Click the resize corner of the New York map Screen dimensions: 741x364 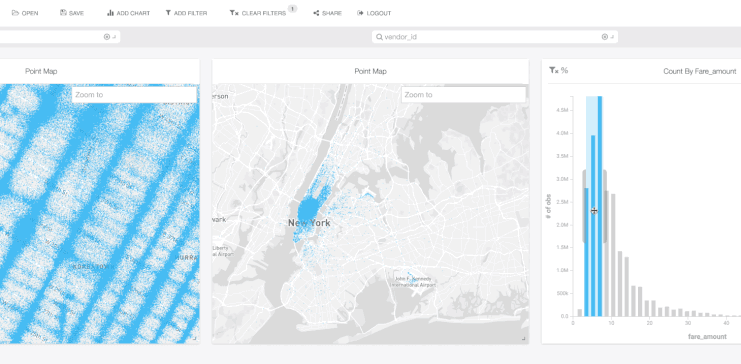[x=523, y=338]
